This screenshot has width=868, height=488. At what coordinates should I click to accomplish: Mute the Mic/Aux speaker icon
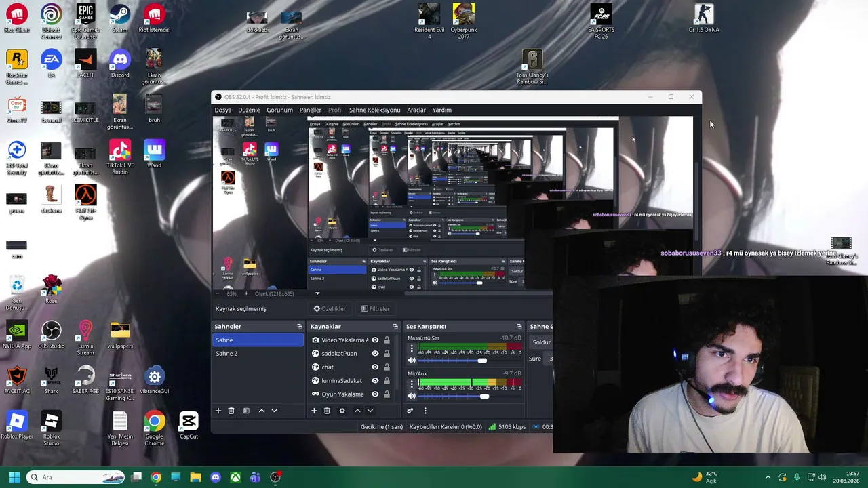[x=412, y=395]
